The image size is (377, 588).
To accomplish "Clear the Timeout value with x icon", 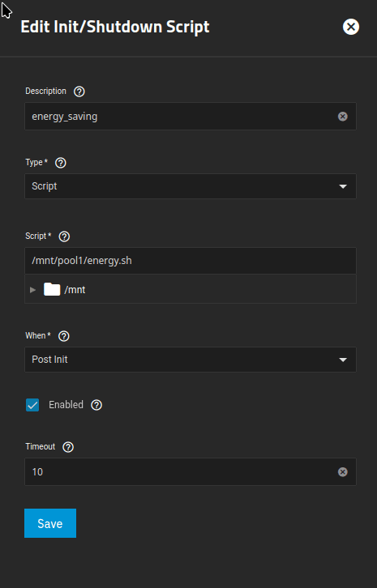I will 342,472.
